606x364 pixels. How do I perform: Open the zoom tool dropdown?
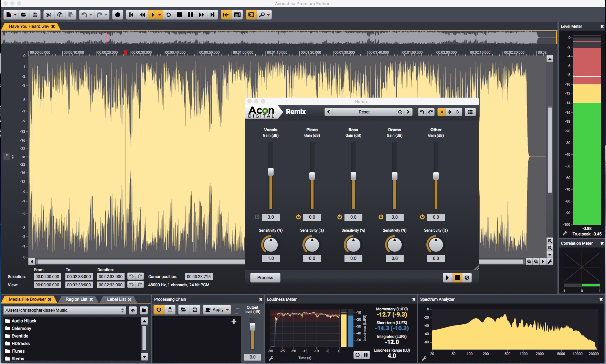[x=268, y=15]
